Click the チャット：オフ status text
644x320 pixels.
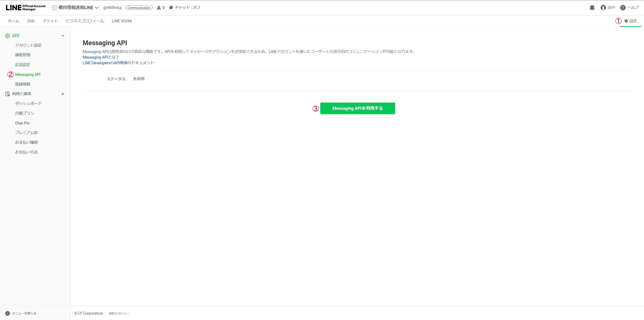188,8
